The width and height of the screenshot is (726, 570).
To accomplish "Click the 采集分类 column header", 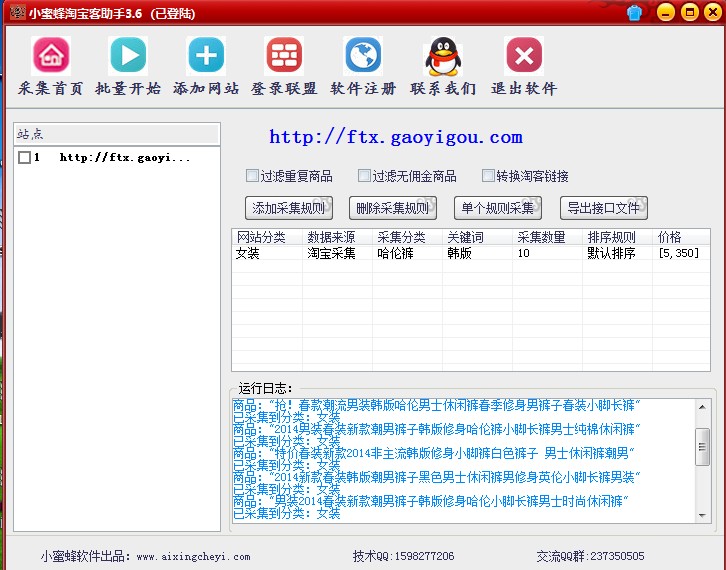I will [x=407, y=237].
